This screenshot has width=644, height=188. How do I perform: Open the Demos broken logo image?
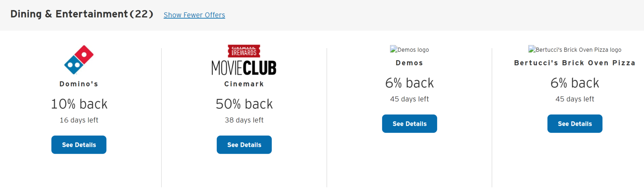click(409, 49)
